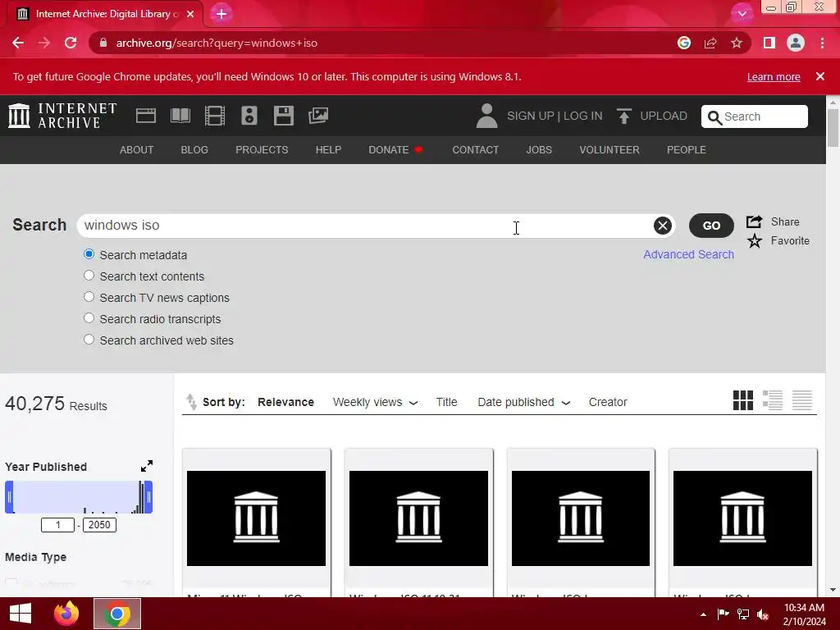Open the Texts book icon
840x630 pixels.
(x=180, y=116)
